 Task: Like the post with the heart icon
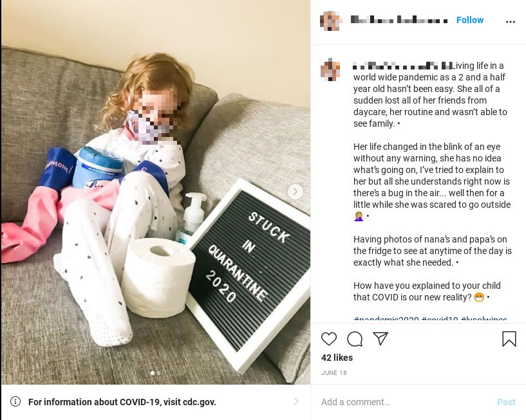coord(329,339)
